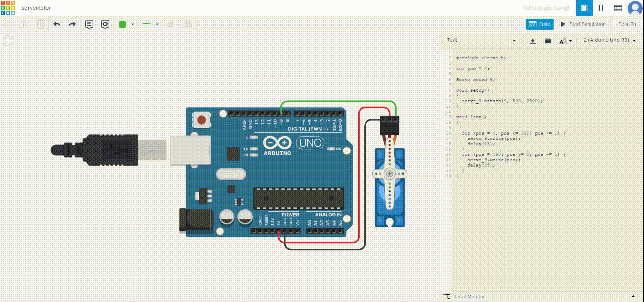Click the ATmega chip on the board

[x=299, y=198]
